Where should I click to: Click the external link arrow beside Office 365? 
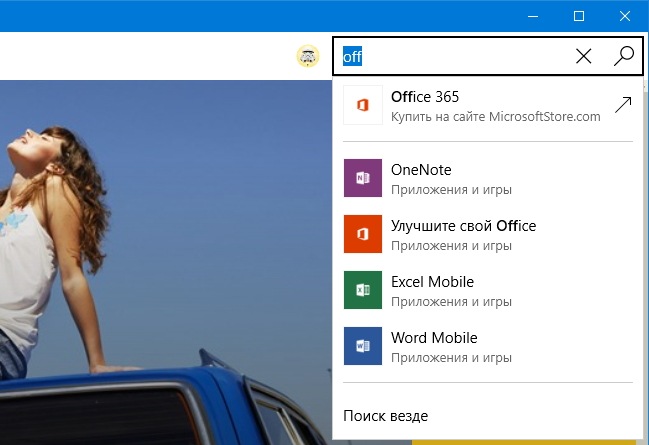click(x=623, y=105)
